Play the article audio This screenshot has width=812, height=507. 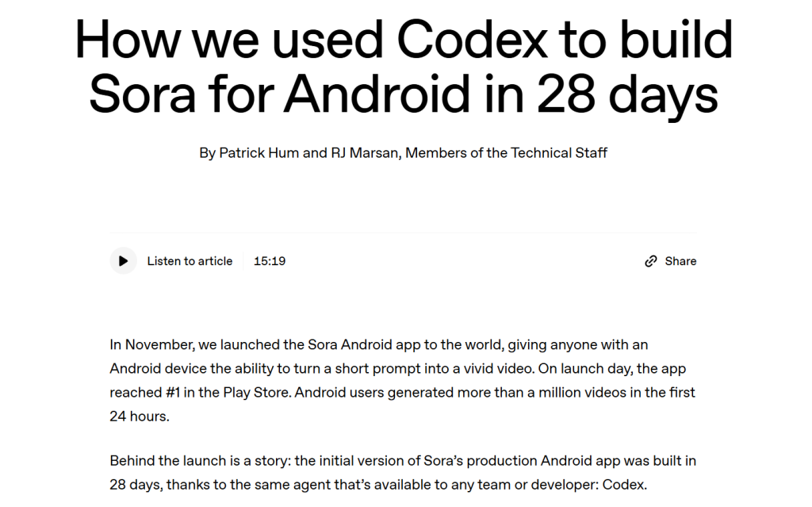click(x=123, y=261)
